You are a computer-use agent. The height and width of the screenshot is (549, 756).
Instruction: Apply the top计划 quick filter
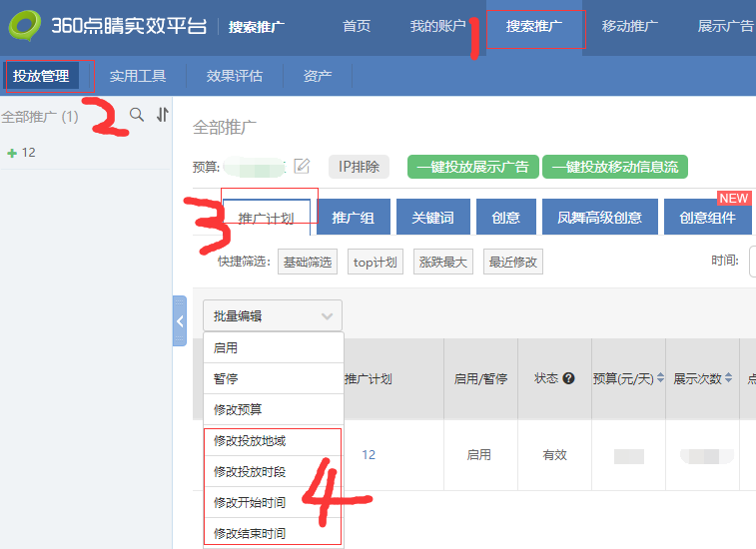click(376, 263)
